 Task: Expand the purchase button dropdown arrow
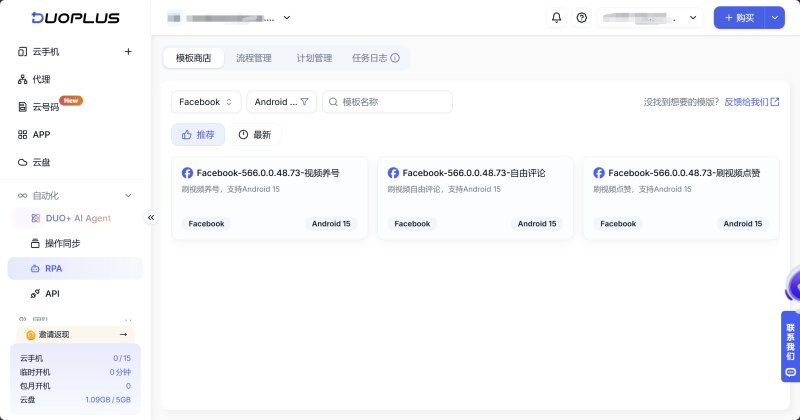(774, 18)
